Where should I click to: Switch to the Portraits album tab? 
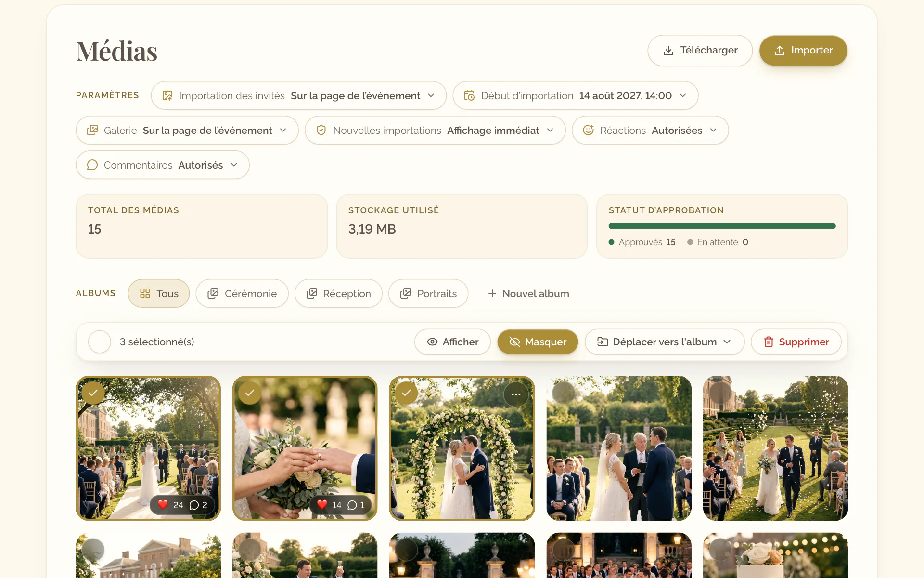coord(428,293)
